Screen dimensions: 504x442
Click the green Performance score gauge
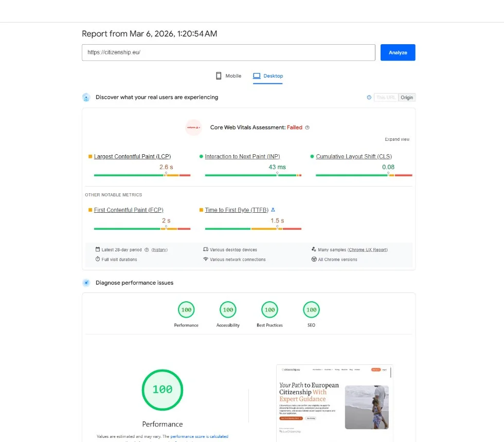pos(163,390)
